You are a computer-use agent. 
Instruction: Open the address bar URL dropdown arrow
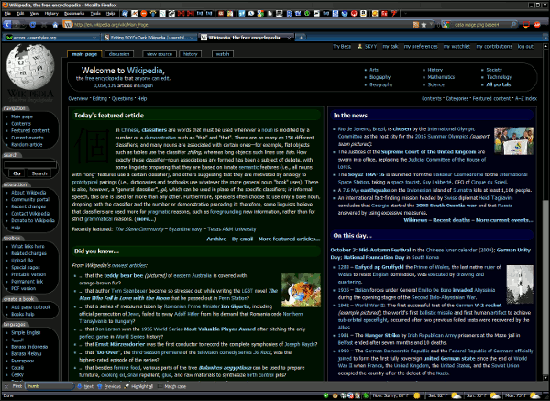432,25
